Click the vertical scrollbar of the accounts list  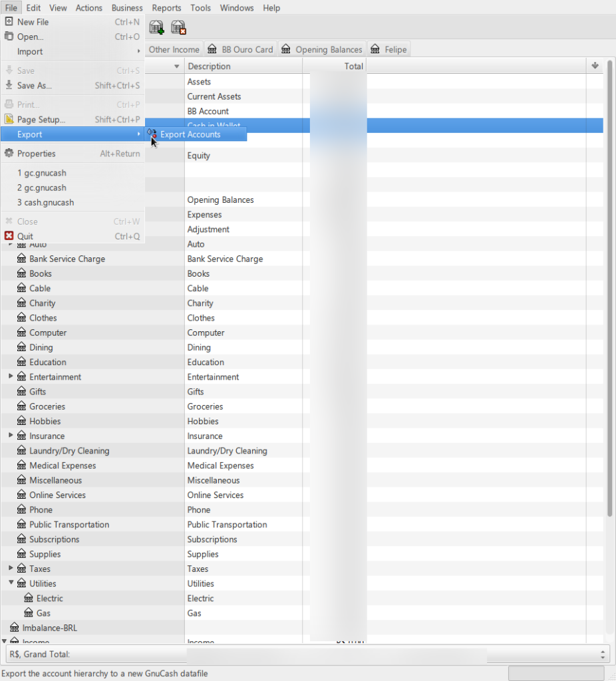pos(609,289)
